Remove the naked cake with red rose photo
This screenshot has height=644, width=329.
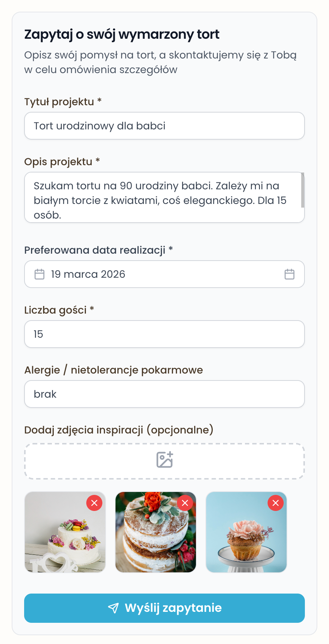click(x=185, y=503)
